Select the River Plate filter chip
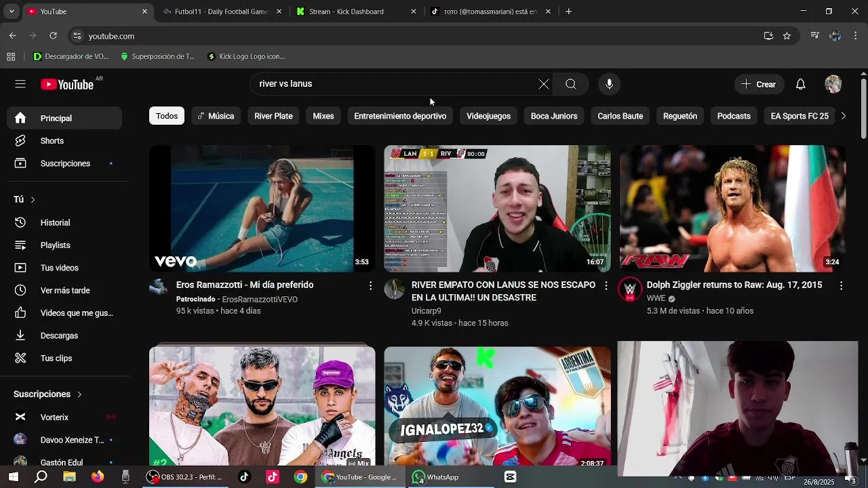 [x=273, y=116]
